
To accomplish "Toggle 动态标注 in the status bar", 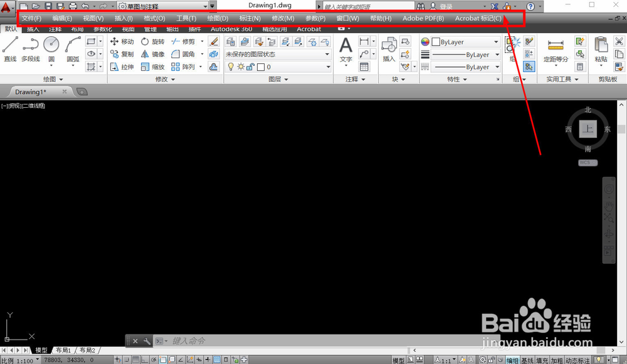I will [577, 360].
